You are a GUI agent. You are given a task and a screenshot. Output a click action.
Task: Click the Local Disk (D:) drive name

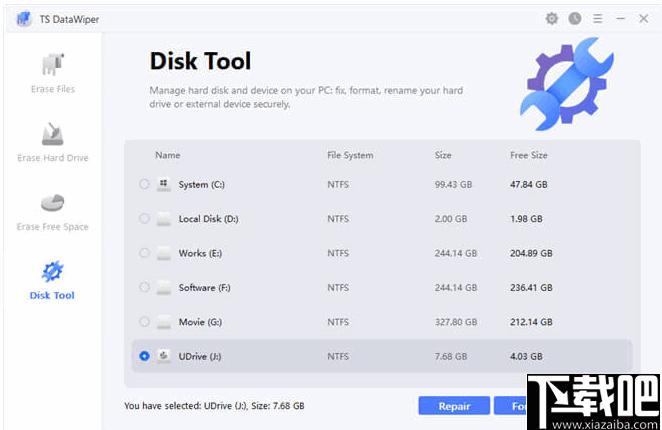(209, 219)
